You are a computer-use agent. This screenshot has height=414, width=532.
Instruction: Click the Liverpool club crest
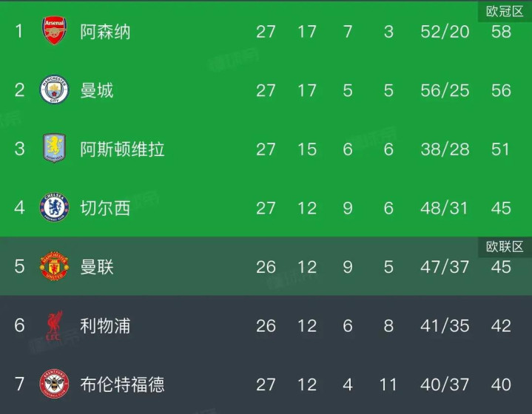[54, 325]
